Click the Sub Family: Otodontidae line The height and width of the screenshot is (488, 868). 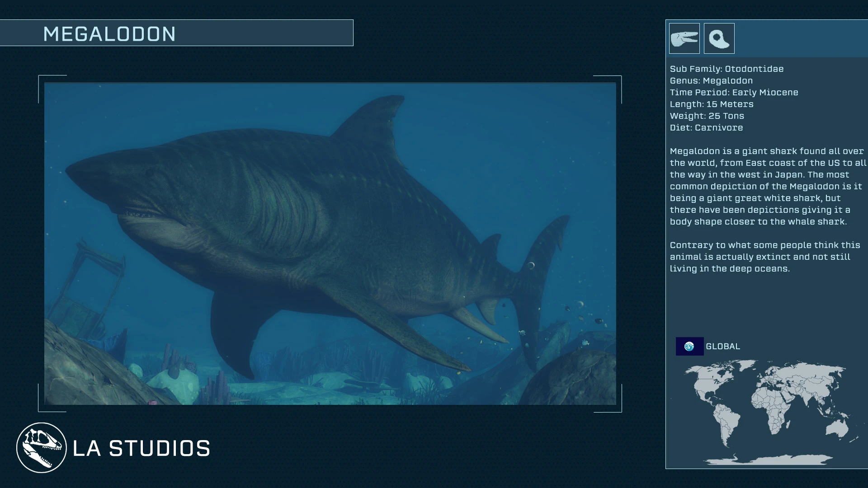[726, 69]
